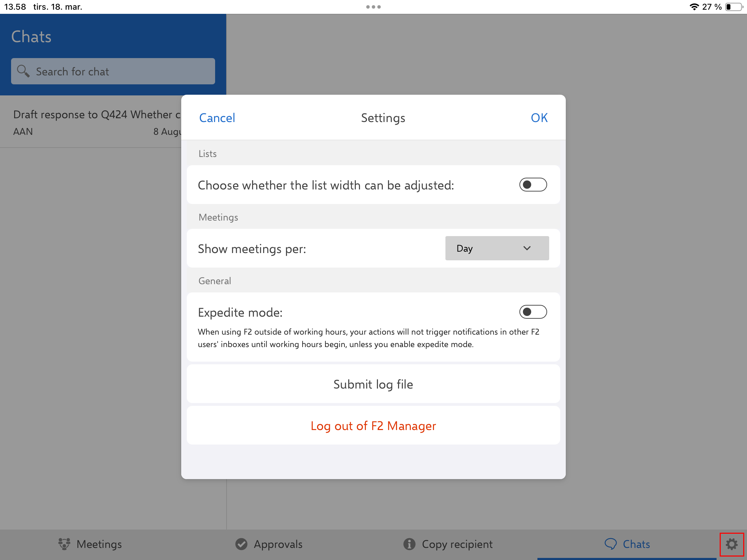This screenshot has width=747, height=560.
Task: Switch to the Approvals tab label
Action: [x=278, y=544]
